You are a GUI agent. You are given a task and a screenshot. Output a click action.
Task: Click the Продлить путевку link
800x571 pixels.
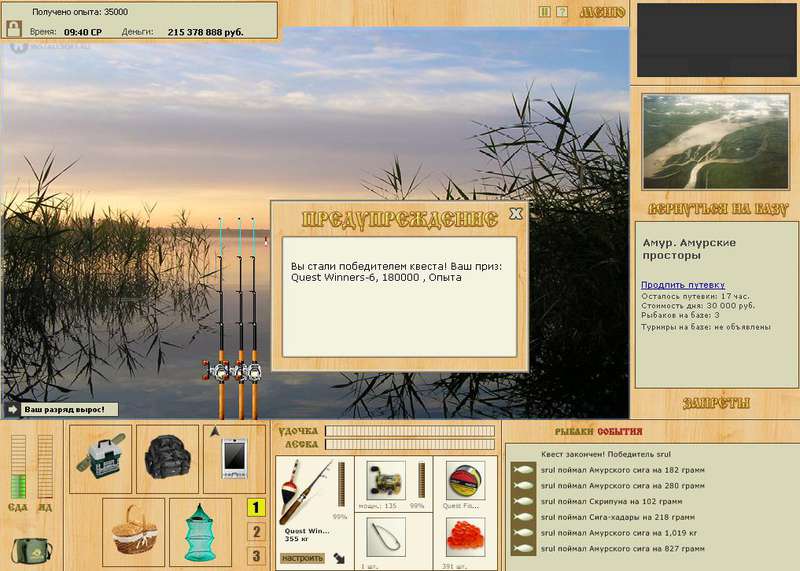(683, 285)
